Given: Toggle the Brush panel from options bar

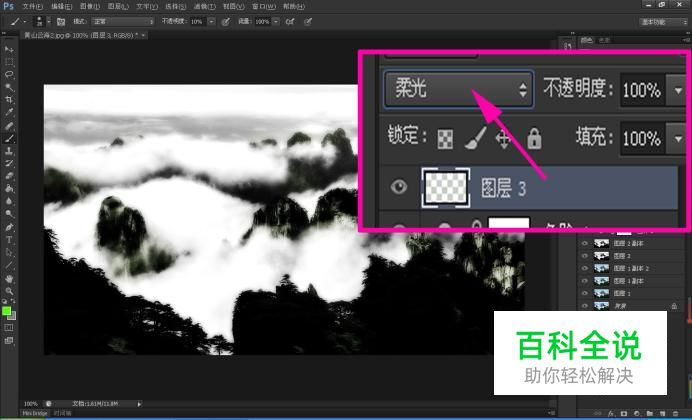Looking at the screenshot, I should pyautogui.click(x=61, y=21).
